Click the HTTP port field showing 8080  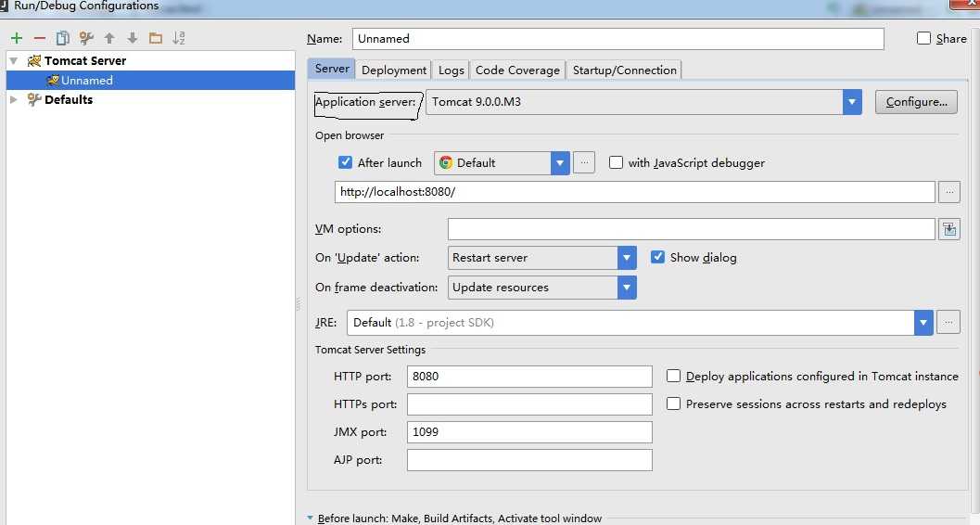(529, 377)
